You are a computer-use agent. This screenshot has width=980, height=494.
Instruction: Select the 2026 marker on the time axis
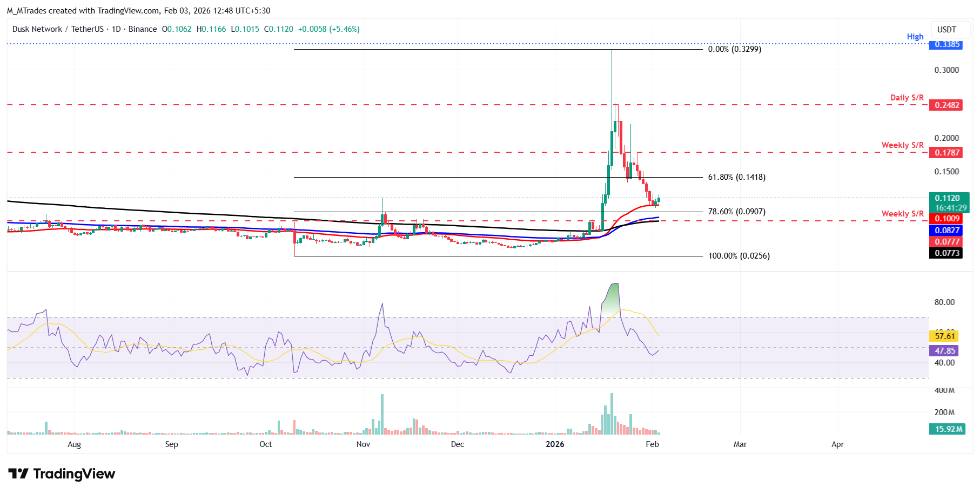point(555,444)
